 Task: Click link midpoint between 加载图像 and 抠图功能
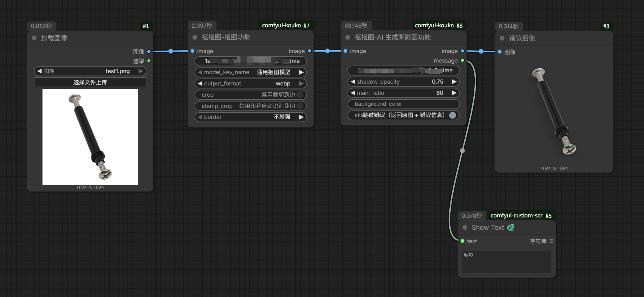pyautogui.click(x=171, y=51)
